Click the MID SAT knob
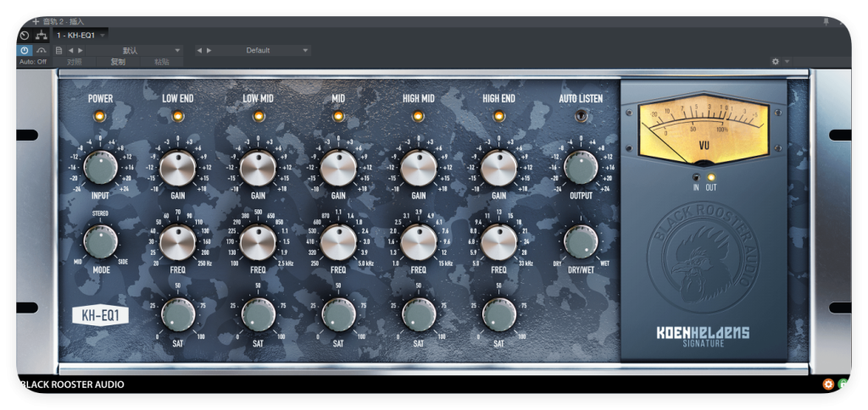 tap(338, 315)
